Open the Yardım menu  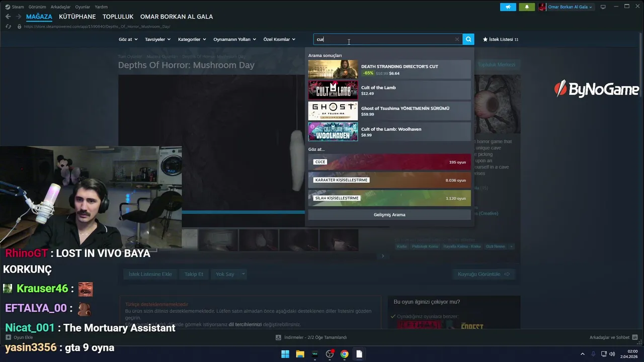point(101,7)
